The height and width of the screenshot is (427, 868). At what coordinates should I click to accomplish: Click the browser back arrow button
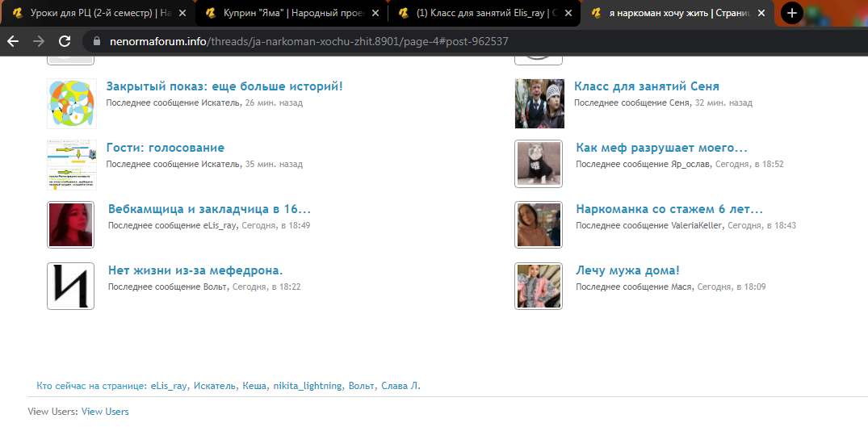13,41
